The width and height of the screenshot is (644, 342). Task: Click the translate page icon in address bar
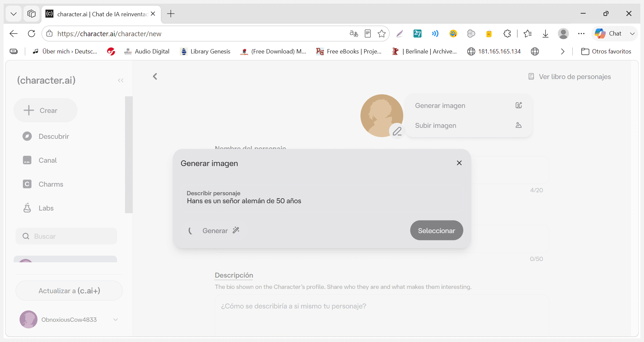[354, 34]
